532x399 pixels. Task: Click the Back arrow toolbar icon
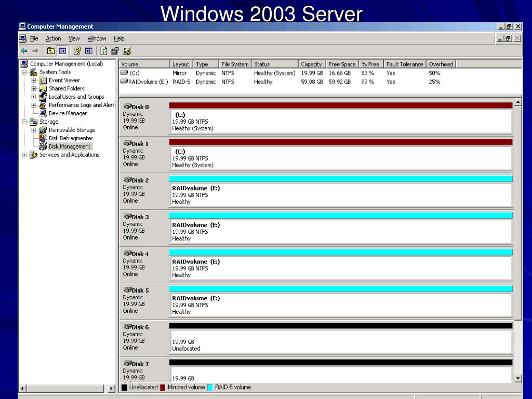(24, 51)
